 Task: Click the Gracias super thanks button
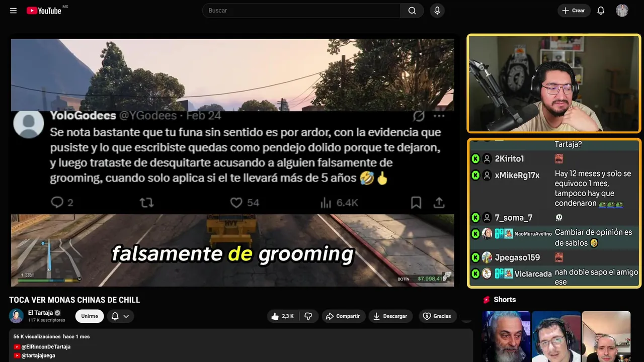437,316
